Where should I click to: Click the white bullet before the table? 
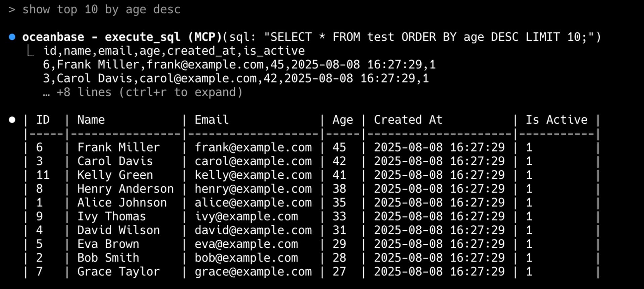click(12, 120)
